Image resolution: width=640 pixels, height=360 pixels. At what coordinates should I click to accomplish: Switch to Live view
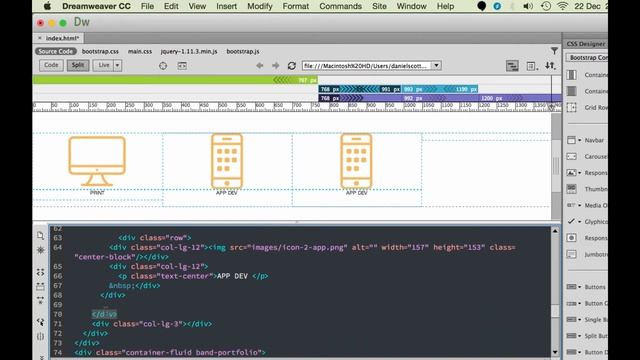(104, 65)
